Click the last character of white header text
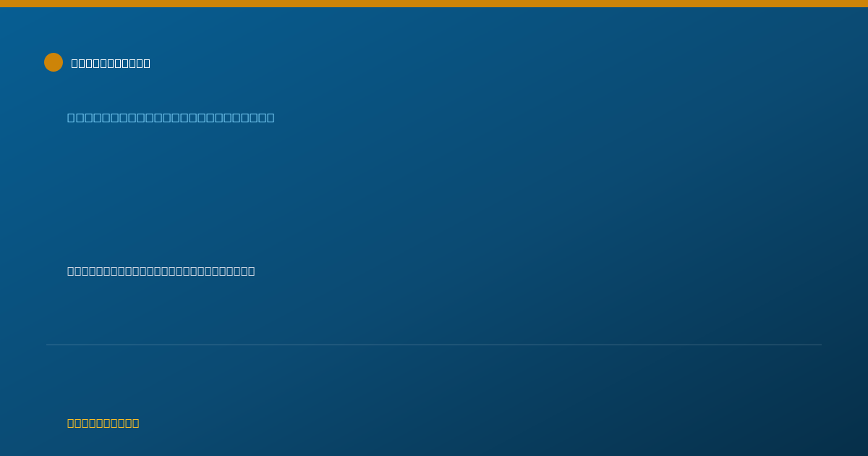This screenshot has width=868, height=456. 147,63
